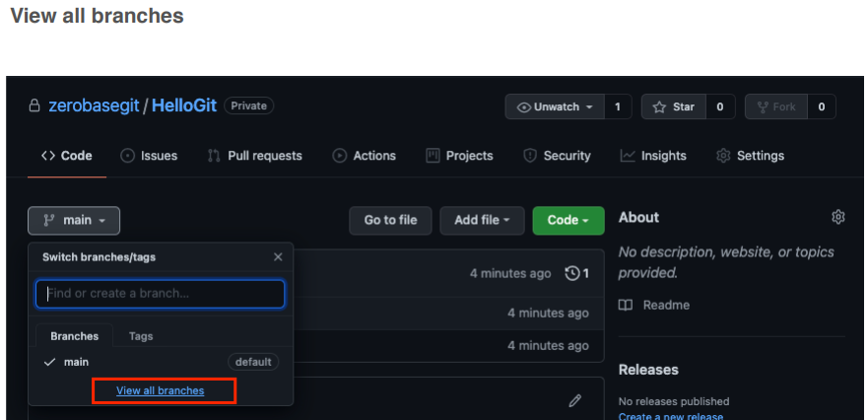Open the Pull requests tab
868x420 pixels.
coord(254,156)
